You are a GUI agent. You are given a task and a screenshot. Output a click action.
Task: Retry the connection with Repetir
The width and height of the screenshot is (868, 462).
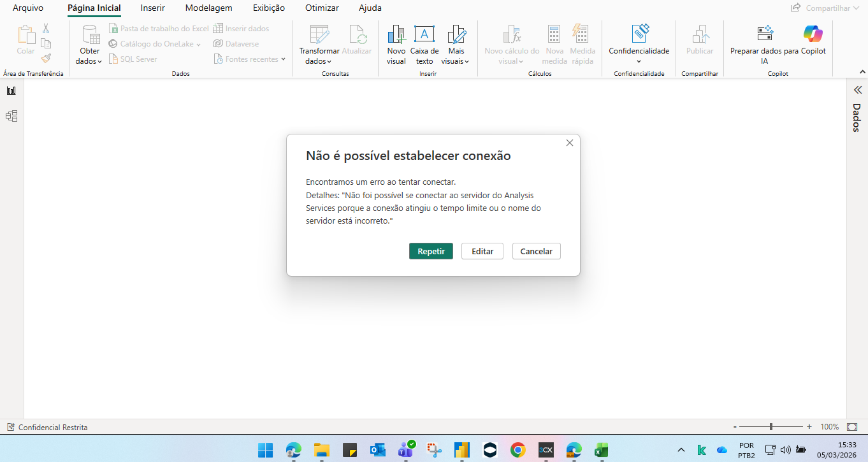[431, 251]
